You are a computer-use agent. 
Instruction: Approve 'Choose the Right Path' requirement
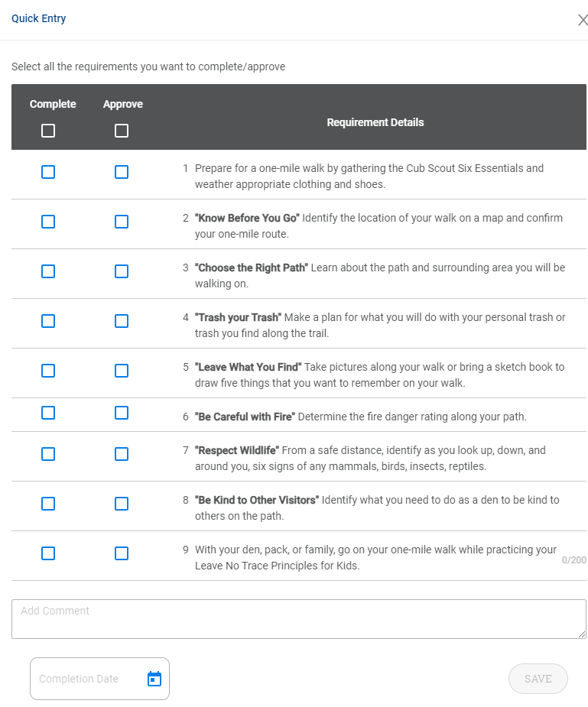pyautogui.click(x=122, y=271)
